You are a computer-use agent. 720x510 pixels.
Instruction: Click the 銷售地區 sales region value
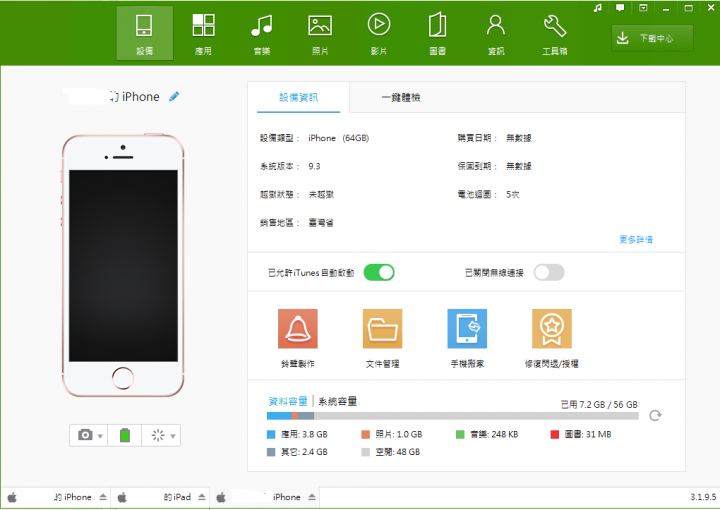[321, 223]
